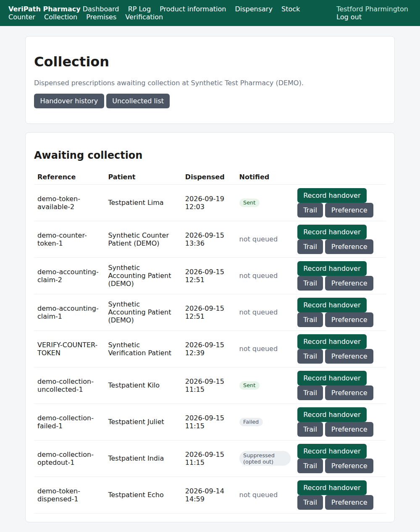The height and width of the screenshot is (532, 420).
Task: Click reference demo-collection-optedout-1
Action: point(66,459)
